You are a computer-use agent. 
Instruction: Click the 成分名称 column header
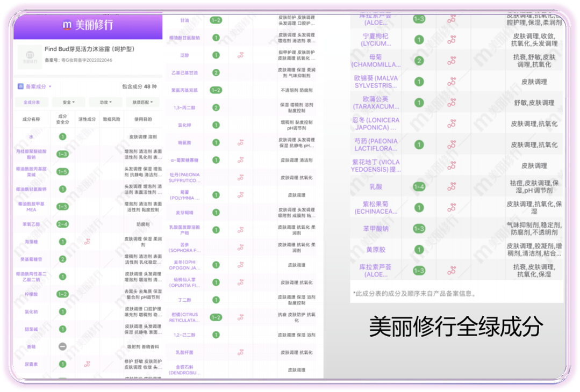(31, 119)
